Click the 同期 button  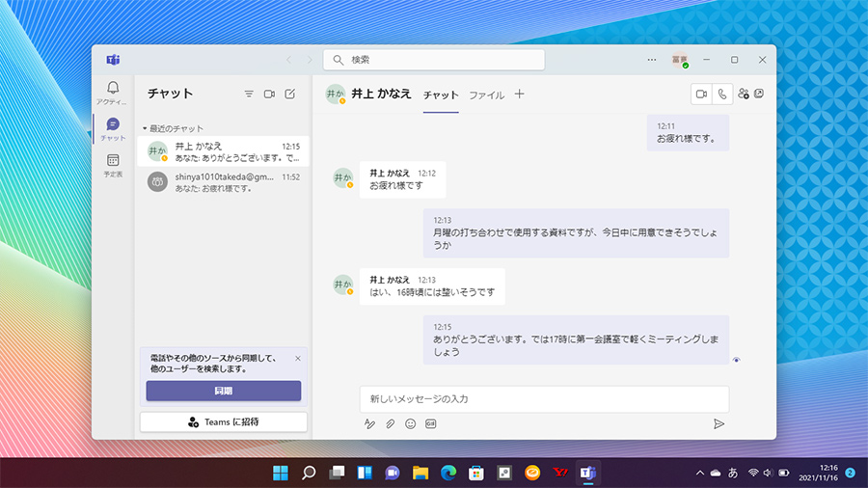click(x=223, y=391)
